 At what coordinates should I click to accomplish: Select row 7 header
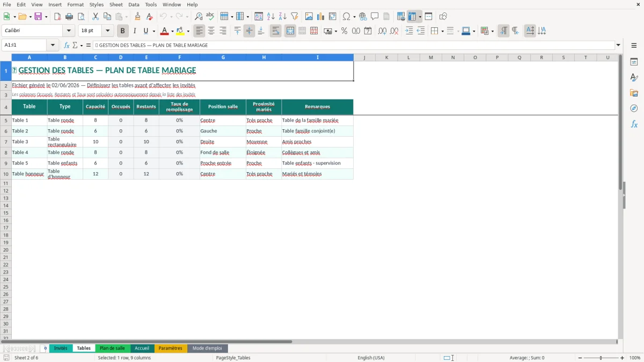click(x=6, y=142)
